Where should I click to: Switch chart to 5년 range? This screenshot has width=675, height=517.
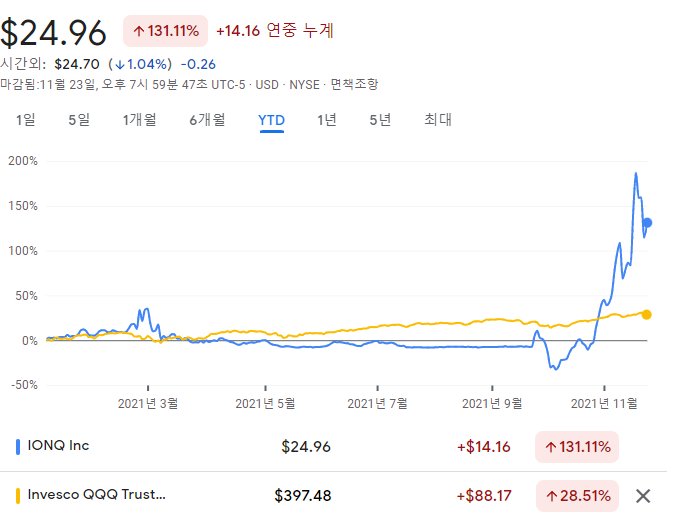coord(380,120)
